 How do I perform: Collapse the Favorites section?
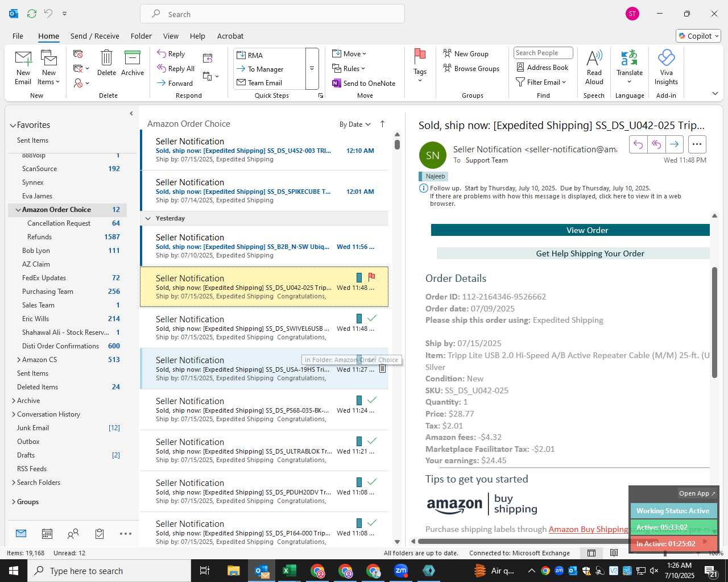click(13, 126)
